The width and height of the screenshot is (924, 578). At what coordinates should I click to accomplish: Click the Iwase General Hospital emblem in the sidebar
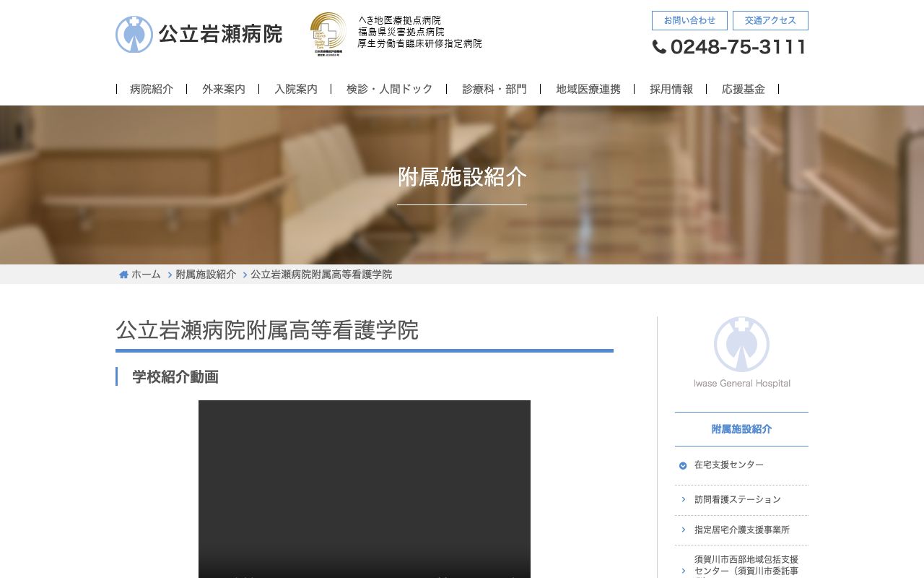click(x=741, y=343)
